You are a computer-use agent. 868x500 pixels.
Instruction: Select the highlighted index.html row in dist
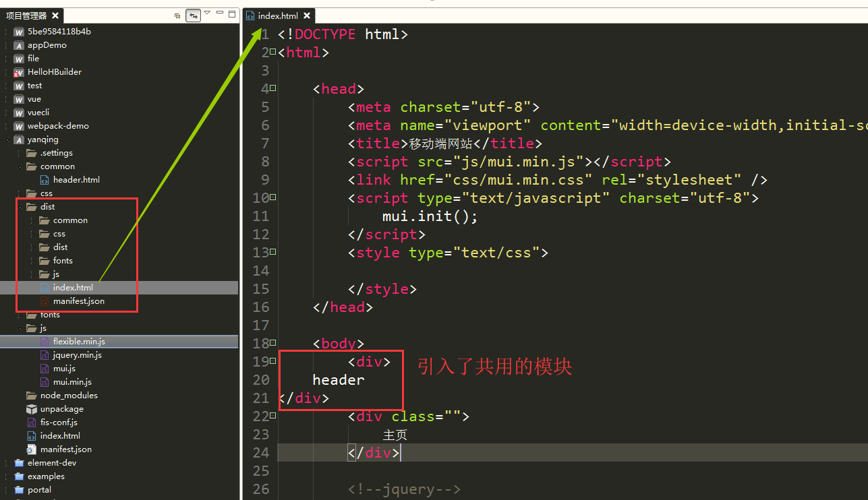pos(119,288)
